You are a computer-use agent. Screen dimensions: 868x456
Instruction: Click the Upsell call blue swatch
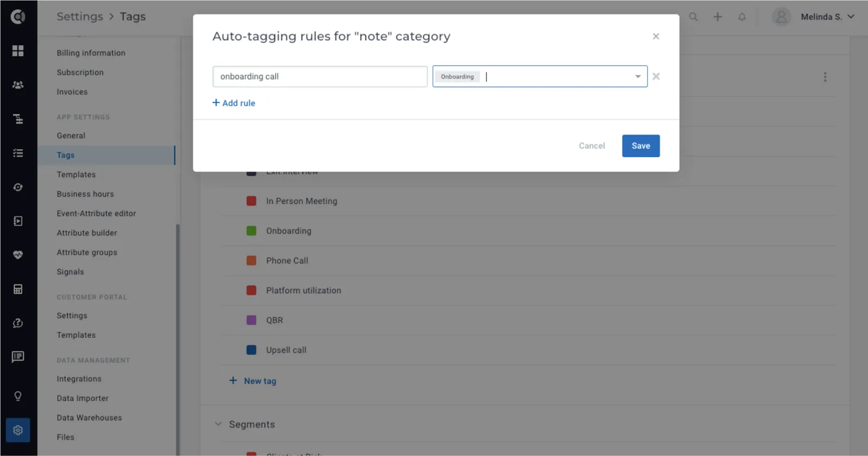tap(251, 350)
